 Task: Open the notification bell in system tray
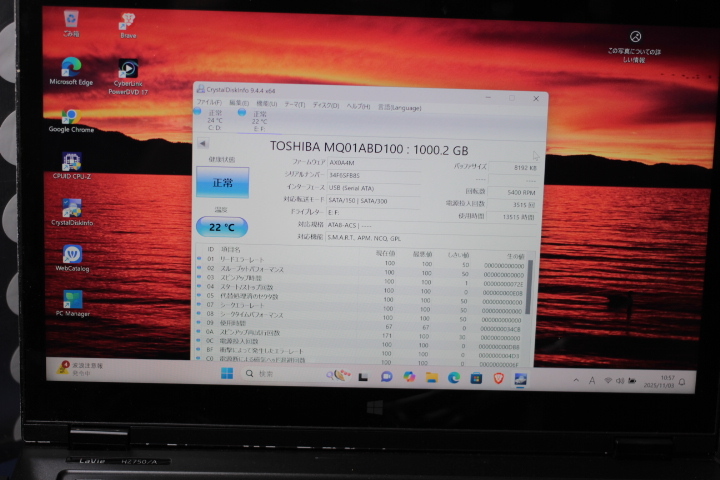682,382
